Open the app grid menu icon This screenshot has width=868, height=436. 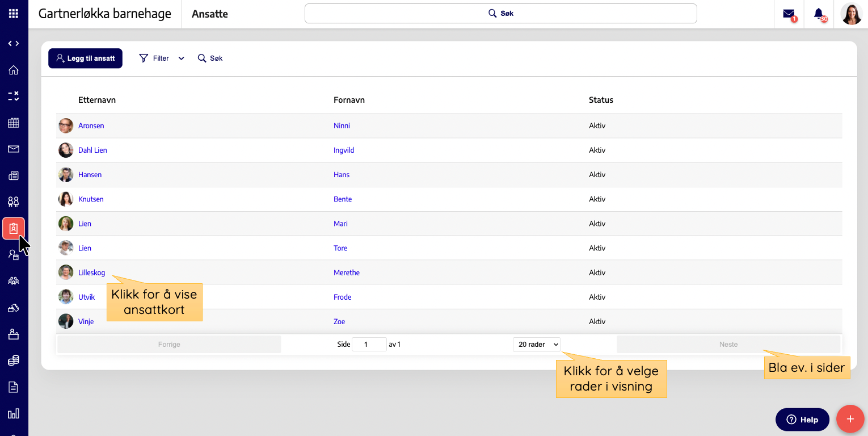click(x=14, y=14)
